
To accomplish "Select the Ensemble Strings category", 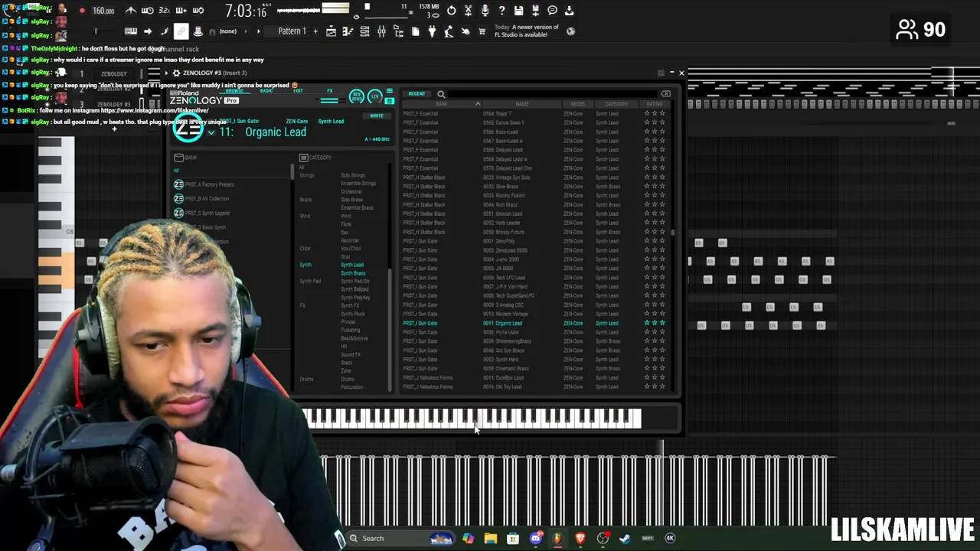I will coord(358,184).
